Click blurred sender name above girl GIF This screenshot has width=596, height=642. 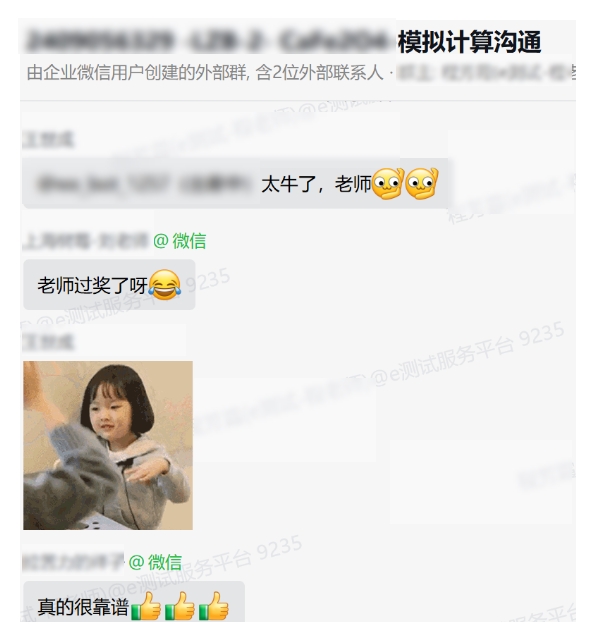point(48,341)
